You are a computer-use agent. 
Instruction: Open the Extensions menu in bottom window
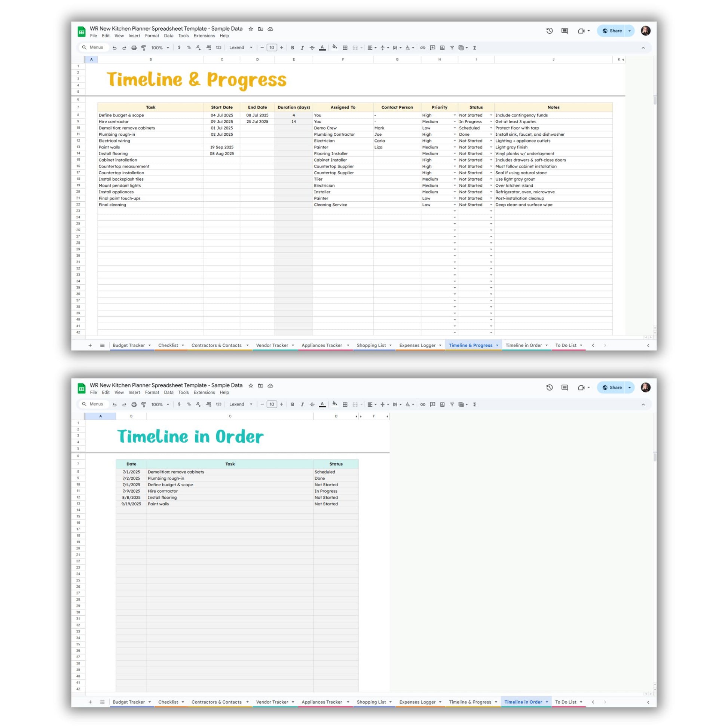click(204, 392)
